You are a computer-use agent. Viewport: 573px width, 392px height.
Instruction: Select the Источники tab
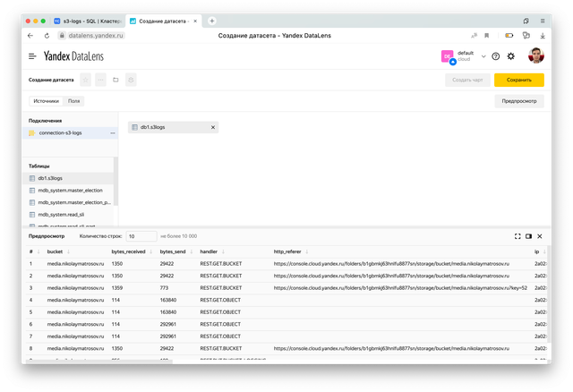coord(47,101)
